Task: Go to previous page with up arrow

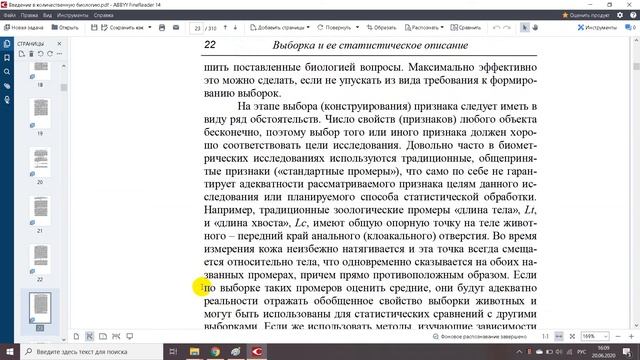Action: [225, 27]
